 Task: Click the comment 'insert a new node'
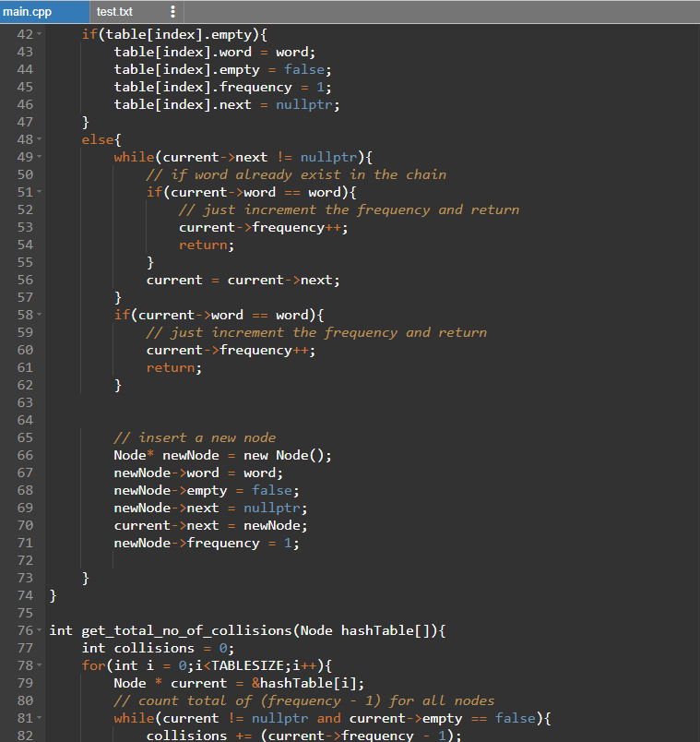(195, 437)
